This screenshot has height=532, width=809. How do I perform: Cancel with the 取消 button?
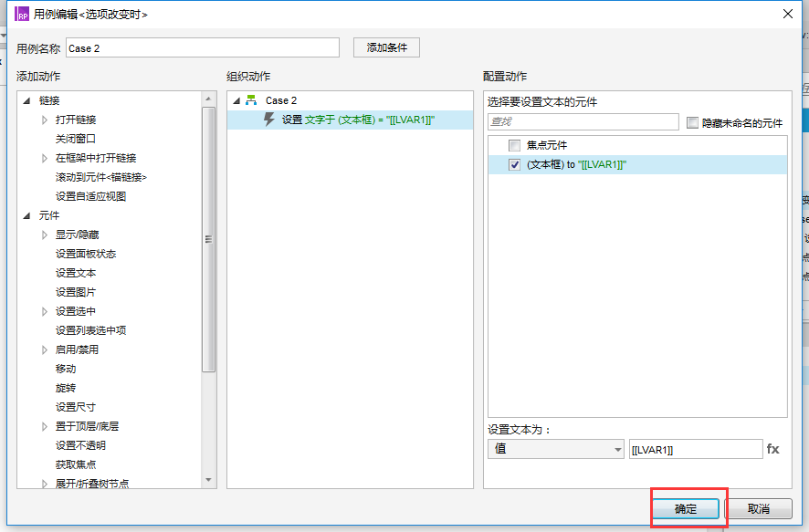click(x=759, y=509)
